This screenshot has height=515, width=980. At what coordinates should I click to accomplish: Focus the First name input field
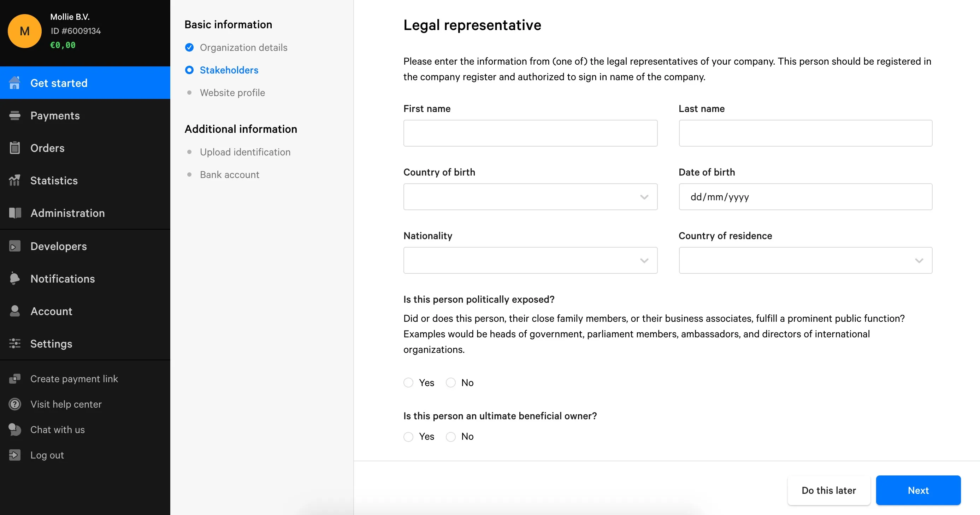(530, 133)
